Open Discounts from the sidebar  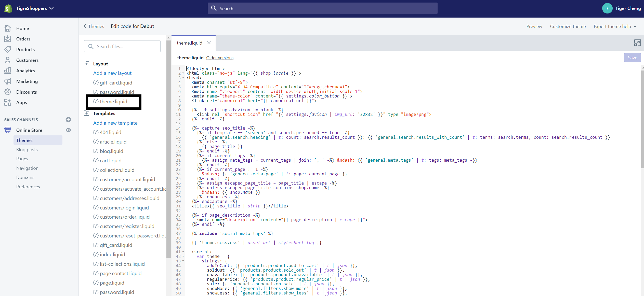[27, 92]
